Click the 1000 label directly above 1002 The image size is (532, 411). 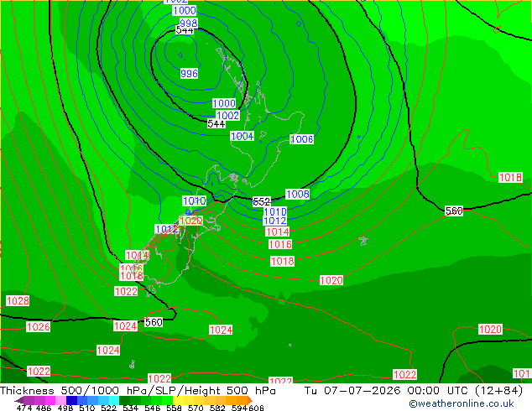click(224, 103)
